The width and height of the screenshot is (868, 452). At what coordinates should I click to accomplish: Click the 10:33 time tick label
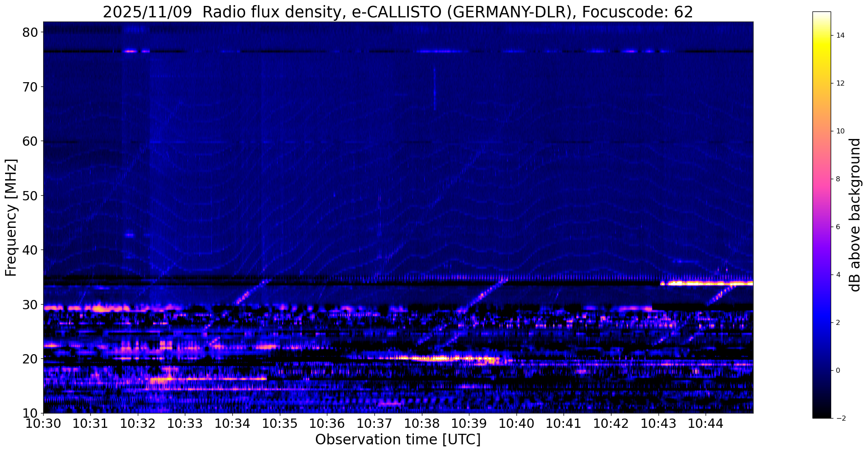pyautogui.click(x=185, y=423)
